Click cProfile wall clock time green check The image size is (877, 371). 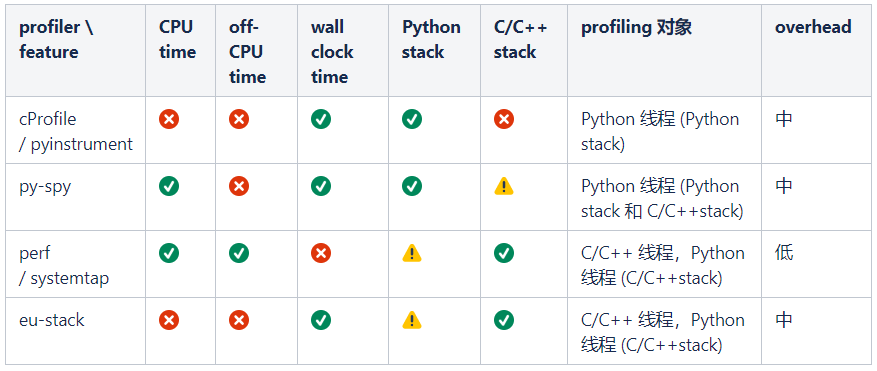coord(321,119)
